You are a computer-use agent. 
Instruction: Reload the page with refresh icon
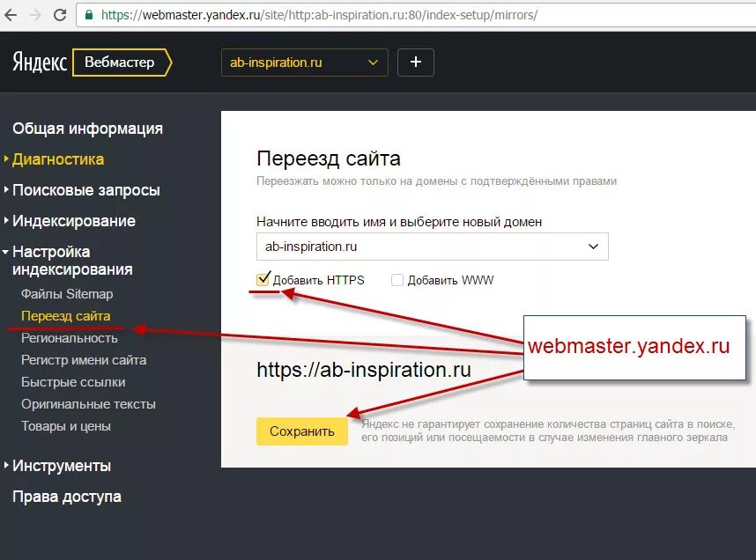[x=60, y=15]
